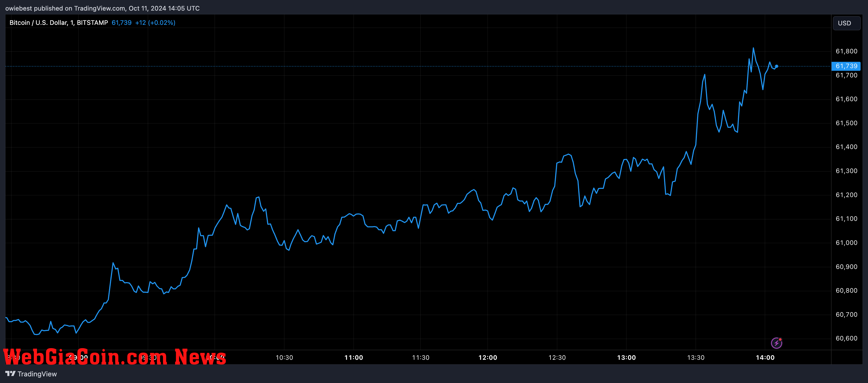
Task: Click the 12:30 time axis label
Action: [557, 357]
